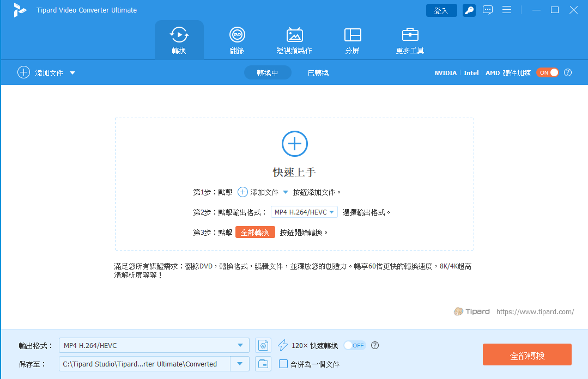Open the tipard.com website link
The image size is (588, 379).
pyautogui.click(x=535, y=312)
